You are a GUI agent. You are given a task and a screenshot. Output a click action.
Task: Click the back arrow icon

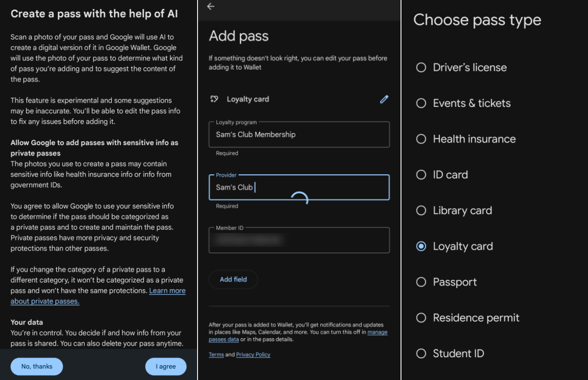tap(211, 6)
